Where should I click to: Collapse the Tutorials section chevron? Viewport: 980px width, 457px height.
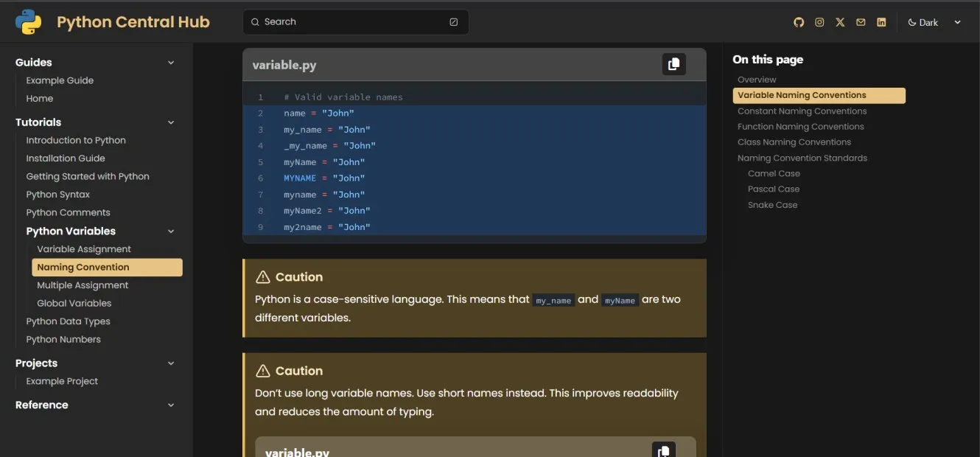coord(171,122)
